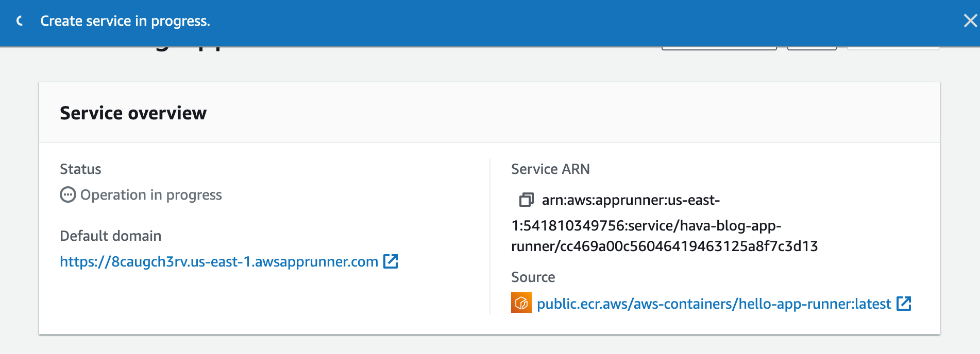Click the Operation in progress status icon
The width and height of the screenshot is (980, 354).
click(x=68, y=195)
